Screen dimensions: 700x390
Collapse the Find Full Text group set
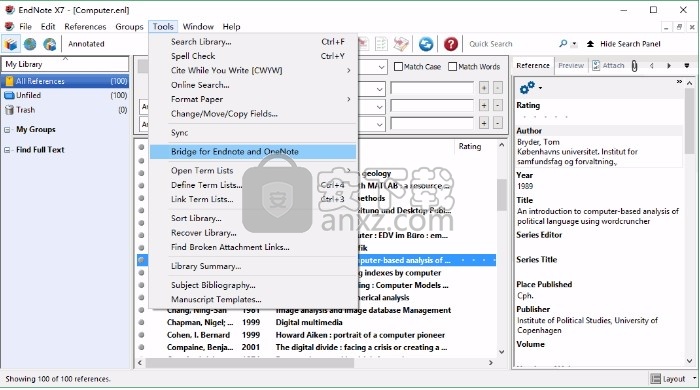(x=7, y=150)
